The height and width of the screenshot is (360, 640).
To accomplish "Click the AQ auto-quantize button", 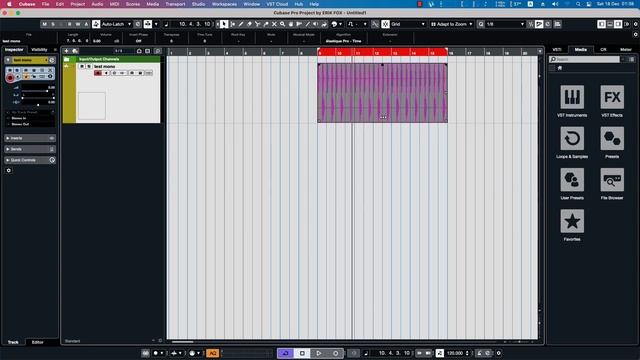I will (213, 353).
